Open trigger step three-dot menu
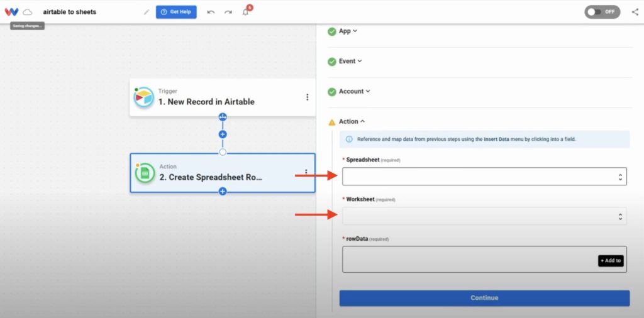 (307, 97)
